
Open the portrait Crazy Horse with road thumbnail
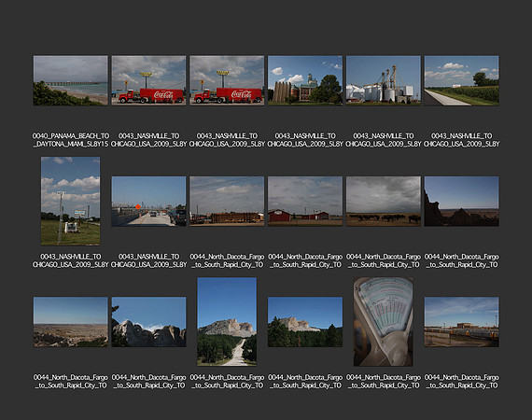coord(227,322)
